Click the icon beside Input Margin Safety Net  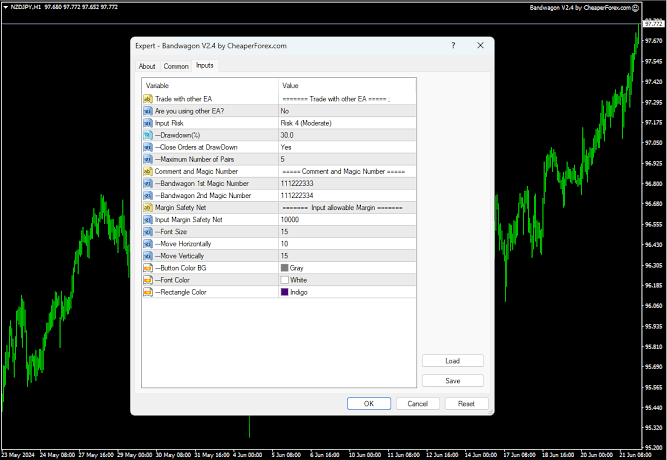tap(148, 220)
